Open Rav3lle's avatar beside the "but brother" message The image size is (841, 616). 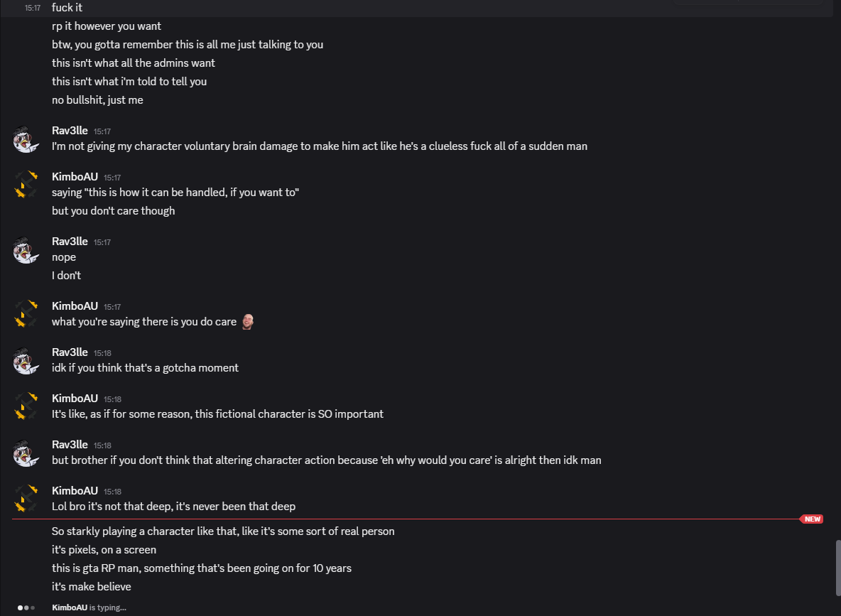(26, 453)
